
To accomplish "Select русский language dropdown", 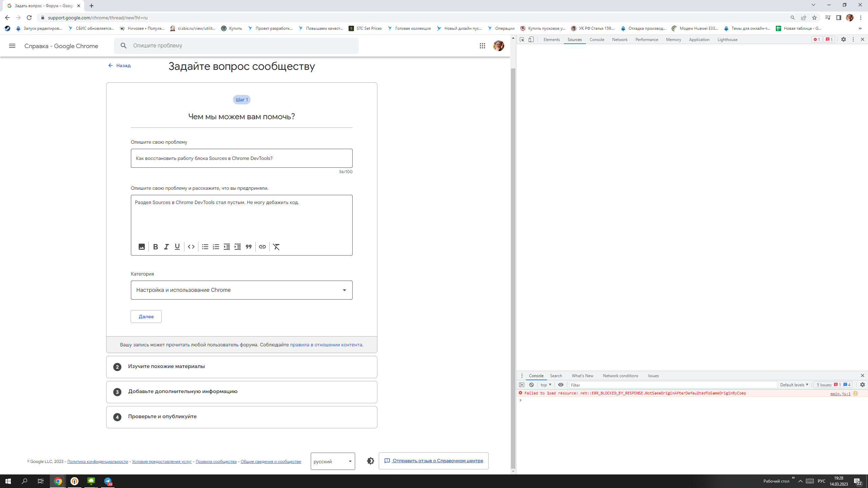I will click(332, 461).
